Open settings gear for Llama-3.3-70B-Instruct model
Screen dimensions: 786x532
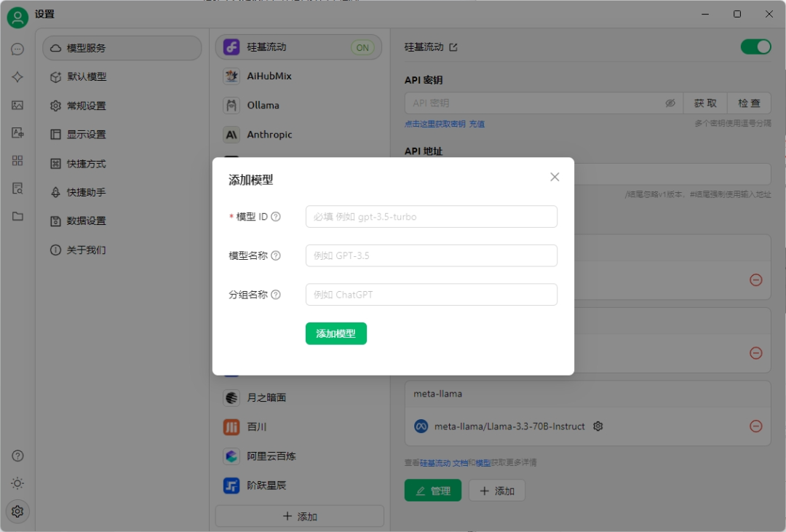(598, 426)
